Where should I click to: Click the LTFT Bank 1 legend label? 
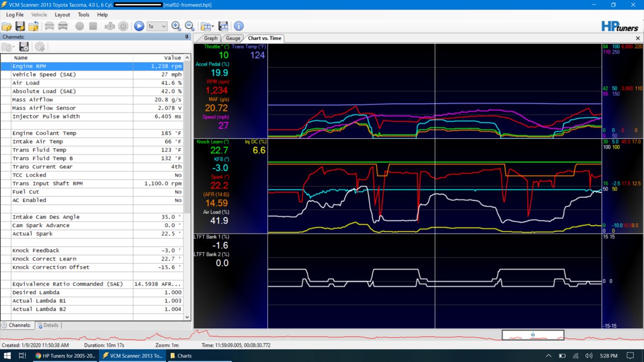[x=211, y=236]
